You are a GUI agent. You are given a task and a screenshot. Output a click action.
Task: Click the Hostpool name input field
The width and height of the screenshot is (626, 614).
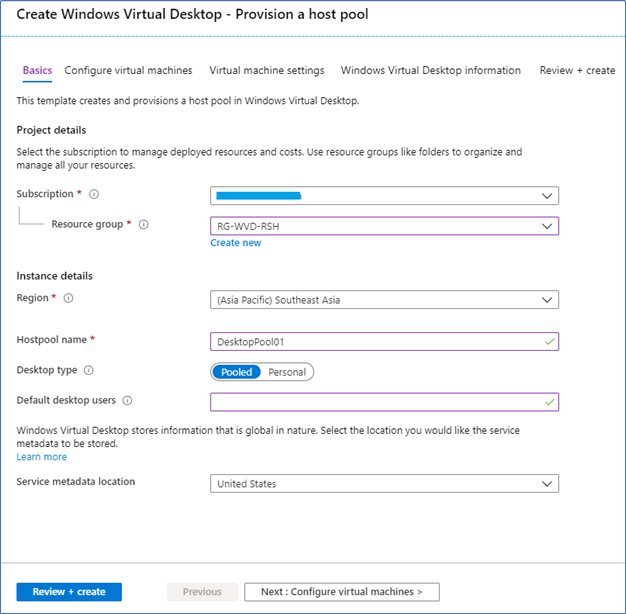click(384, 342)
